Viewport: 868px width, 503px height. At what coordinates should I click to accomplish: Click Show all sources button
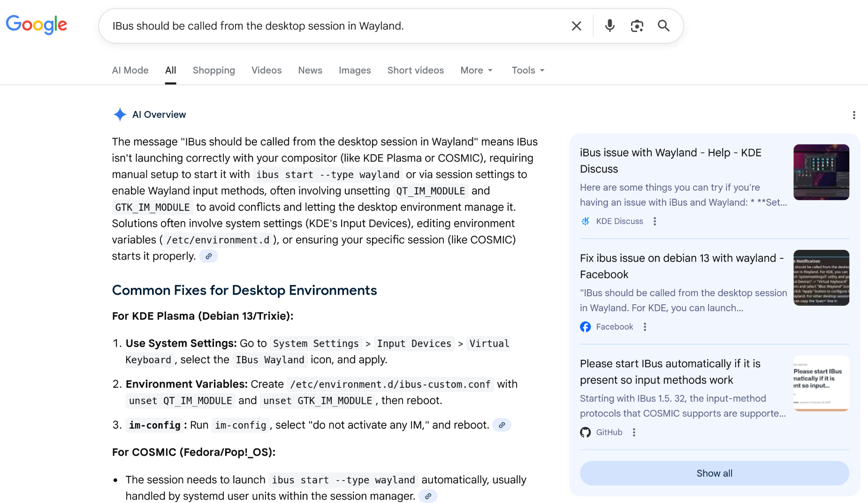click(714, 473)
